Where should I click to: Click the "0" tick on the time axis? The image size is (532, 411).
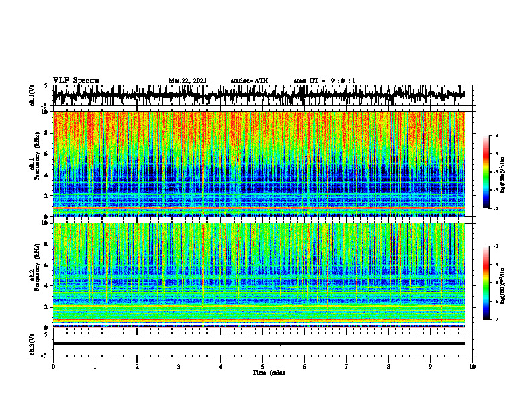coord(53,367)
